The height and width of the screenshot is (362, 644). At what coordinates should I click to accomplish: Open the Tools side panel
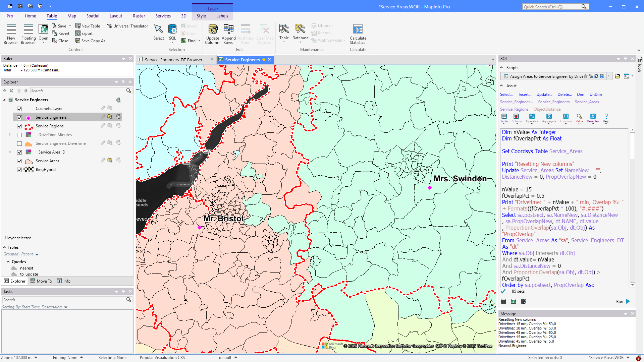click(640, 64)
